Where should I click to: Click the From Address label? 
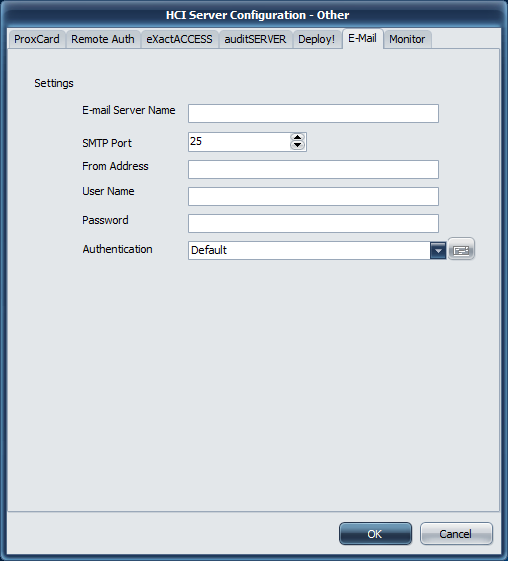point(115,166)
